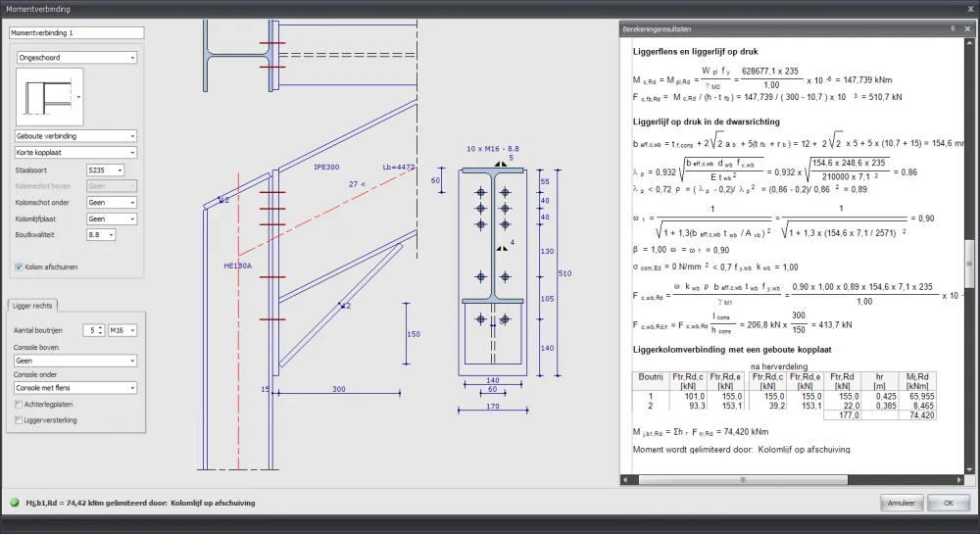Open the Kolomschot onder dropdown
The width and height of the screenshot is (980, 534).
point(112,203)
